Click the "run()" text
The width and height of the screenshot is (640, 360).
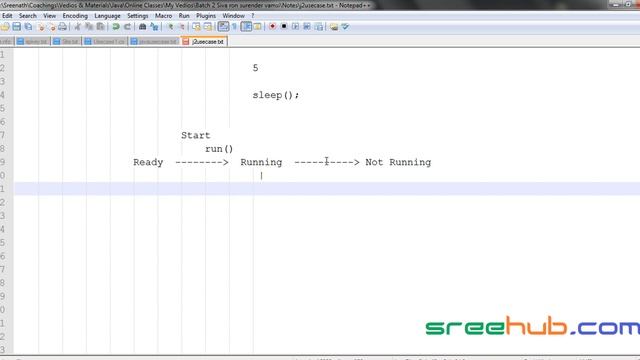click(x=219, y=149)
